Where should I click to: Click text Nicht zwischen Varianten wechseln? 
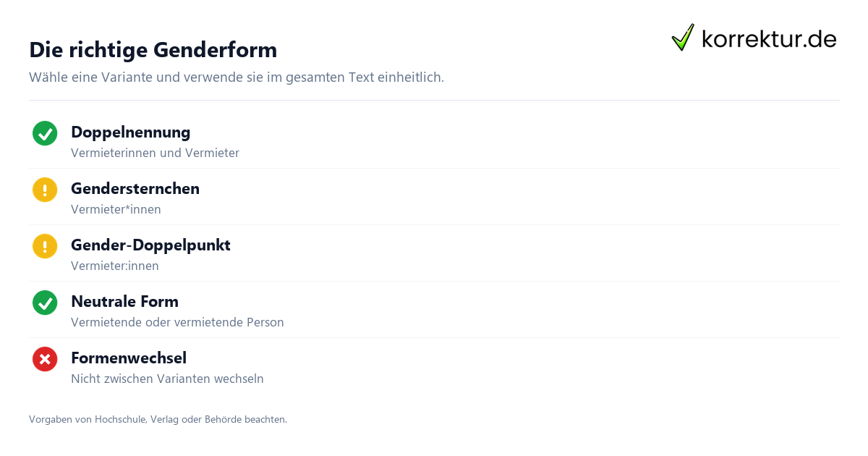[167, 379]
